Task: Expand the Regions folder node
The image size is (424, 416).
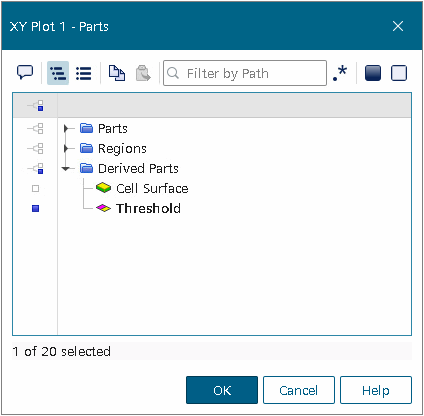Action: [x=66, y=148]
